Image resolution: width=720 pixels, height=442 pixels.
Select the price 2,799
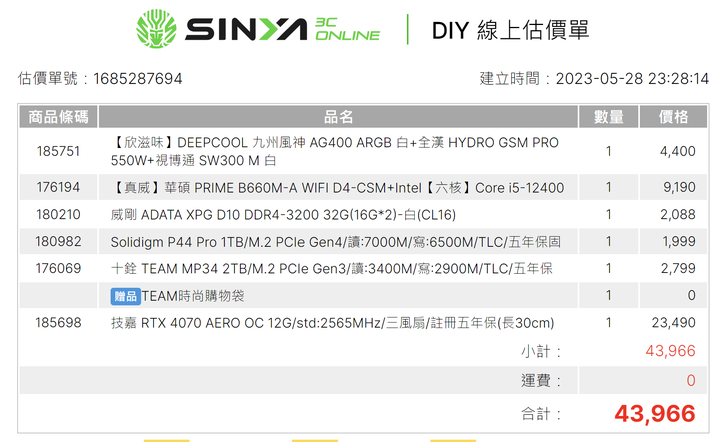point(678,269)
